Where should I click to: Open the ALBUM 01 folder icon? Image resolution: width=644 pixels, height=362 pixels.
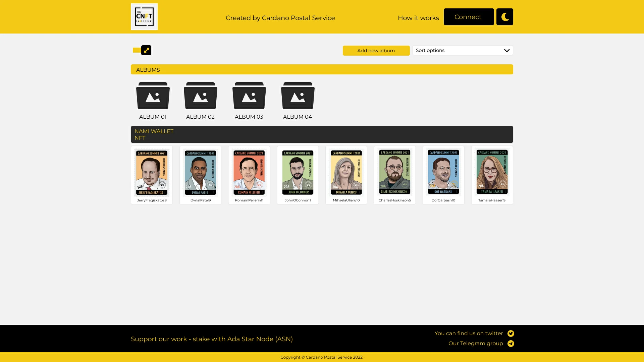pyautogui.click(x=153, y=96)
